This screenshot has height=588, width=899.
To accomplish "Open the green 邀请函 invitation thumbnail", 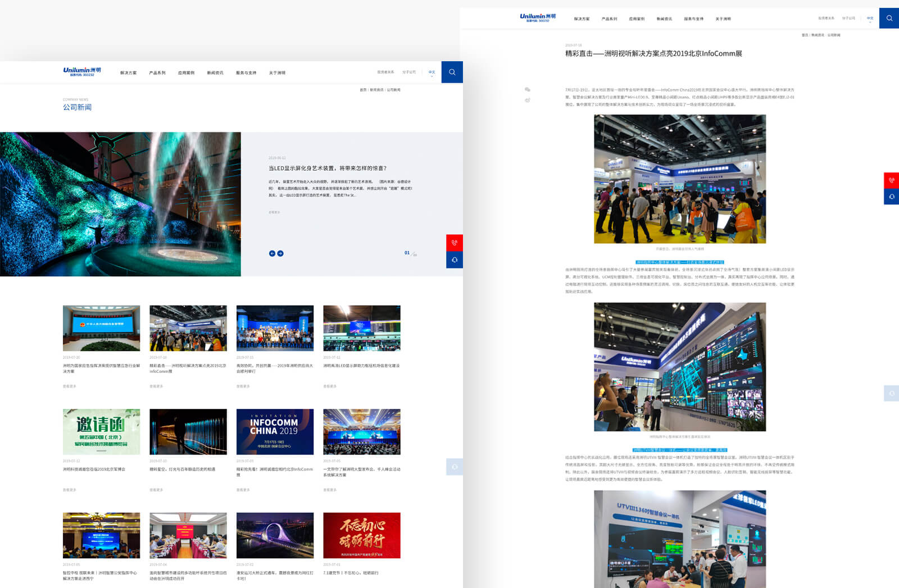I will (x=101, y=432).
